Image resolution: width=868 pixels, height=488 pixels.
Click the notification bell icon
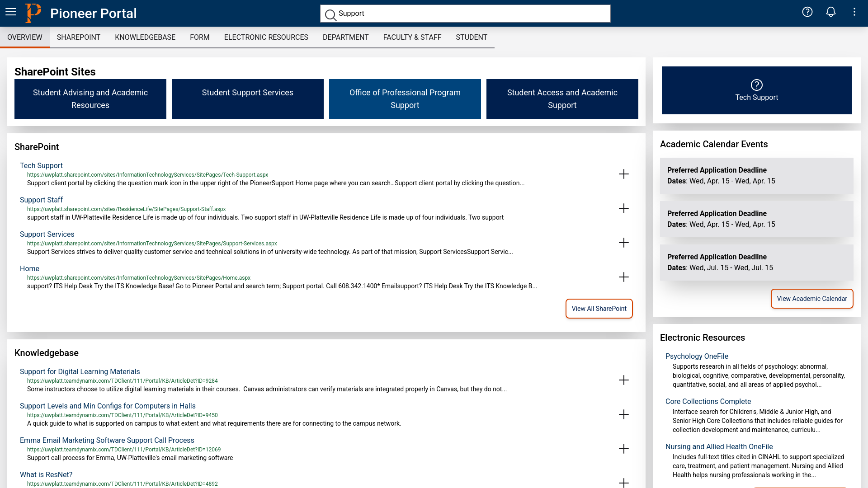831,12
